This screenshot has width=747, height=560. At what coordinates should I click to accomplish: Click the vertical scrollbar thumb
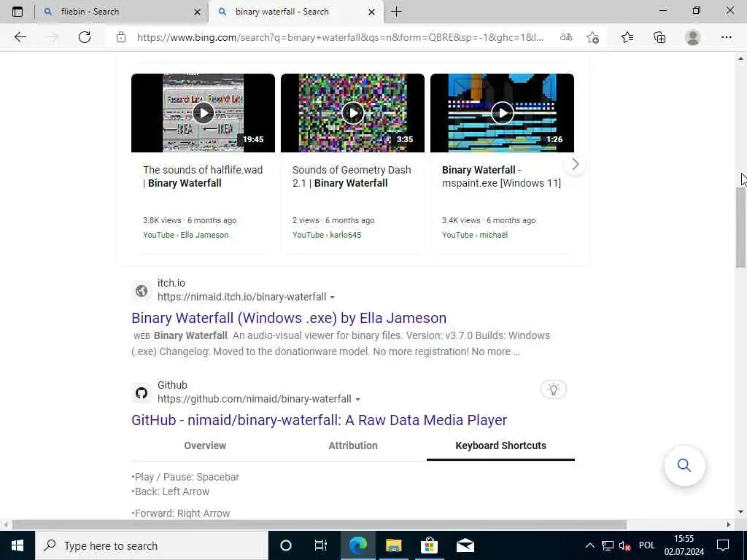tap(740, 227)
